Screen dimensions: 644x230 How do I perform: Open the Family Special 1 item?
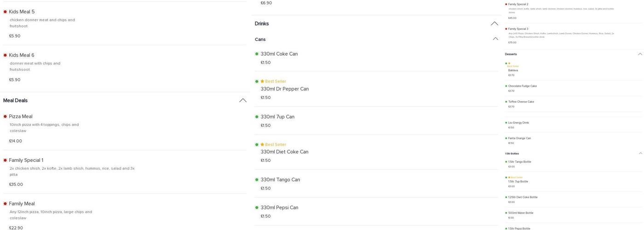pyautogui.click(x=26, y=160)
